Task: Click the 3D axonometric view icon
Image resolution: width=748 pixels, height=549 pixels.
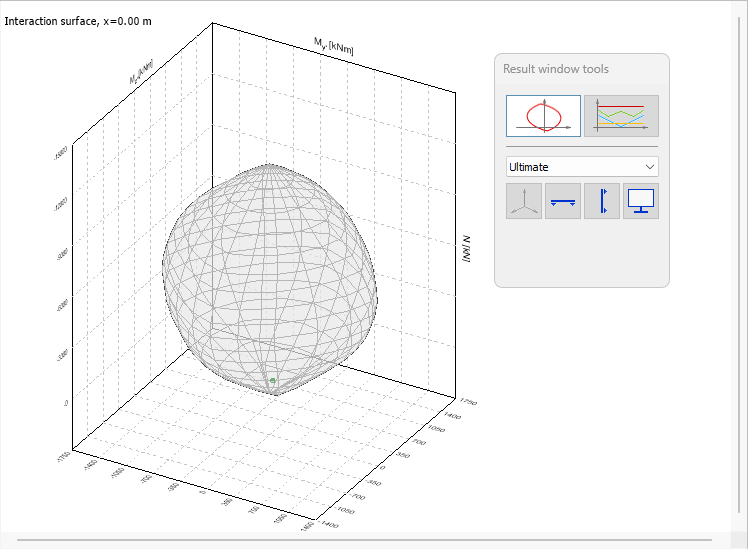Action: point(524,201)
